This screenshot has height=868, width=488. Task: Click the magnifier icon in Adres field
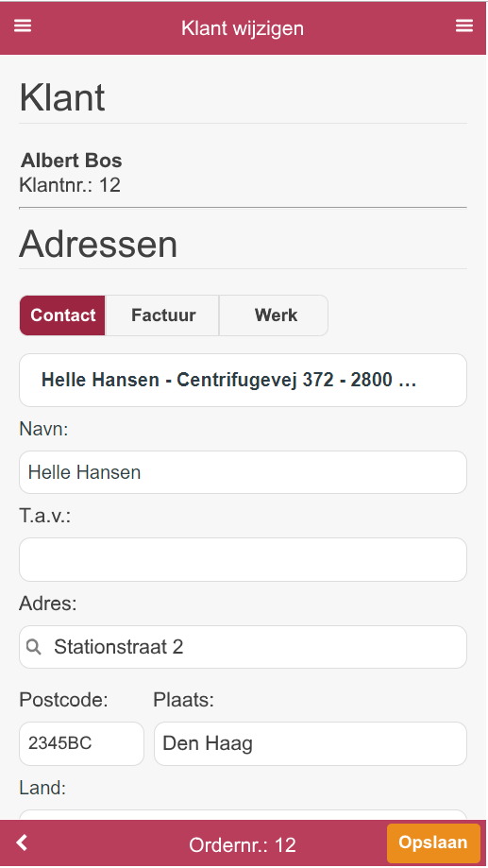point(34,647)
